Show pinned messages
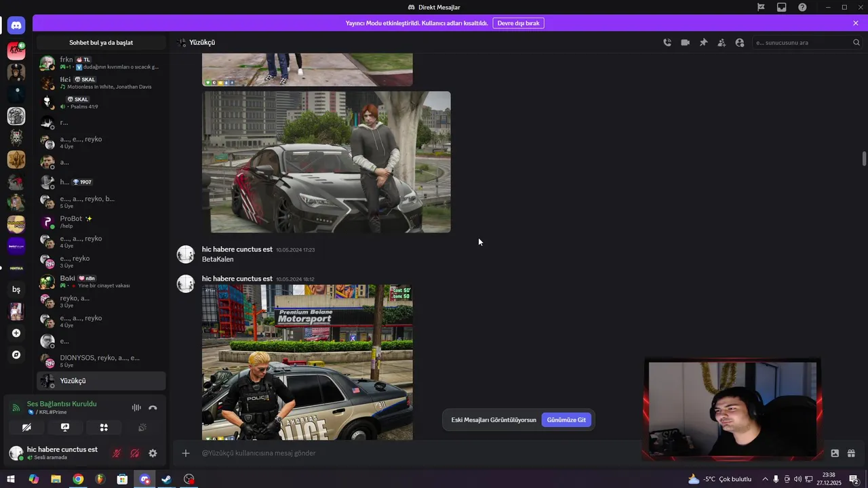Screen dimensions: 868x488 703,43
